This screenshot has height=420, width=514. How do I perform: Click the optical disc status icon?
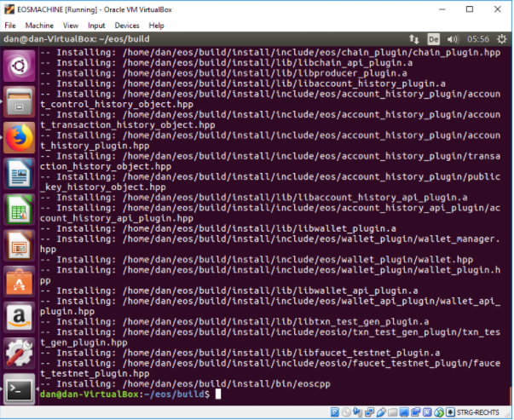coord(346,412)
